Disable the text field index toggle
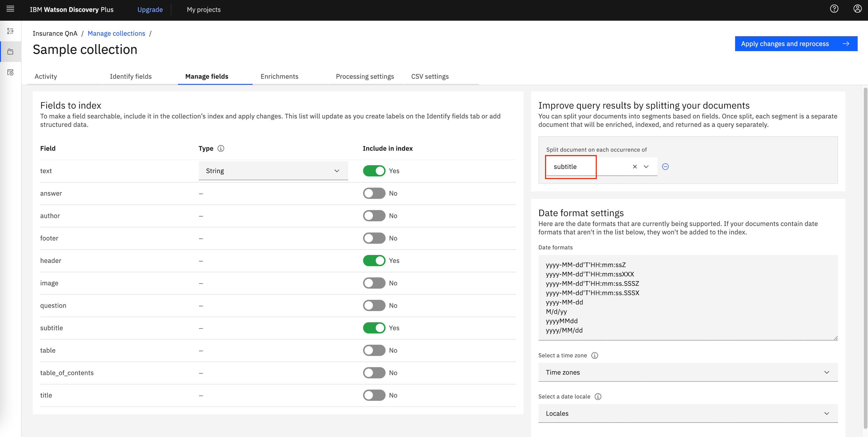 click(374, 171)
